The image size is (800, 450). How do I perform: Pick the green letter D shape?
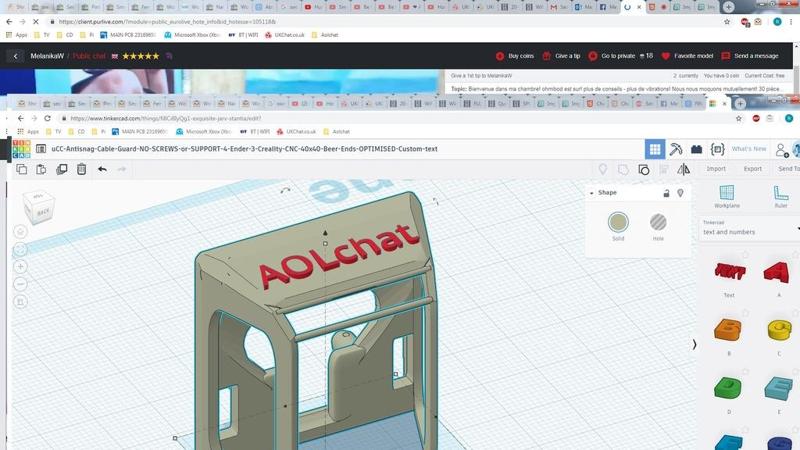[728, 387]
